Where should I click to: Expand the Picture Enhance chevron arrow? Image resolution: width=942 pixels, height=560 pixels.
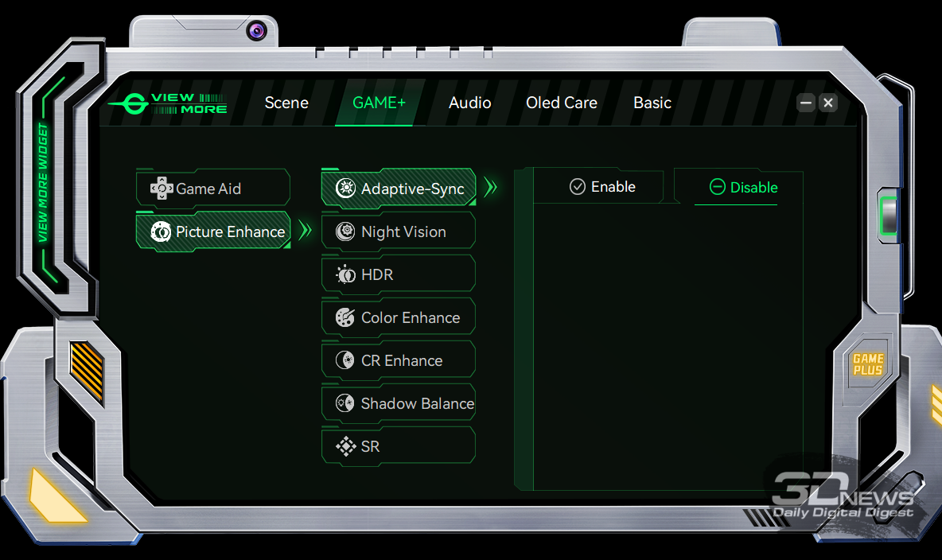pos(305,231)
